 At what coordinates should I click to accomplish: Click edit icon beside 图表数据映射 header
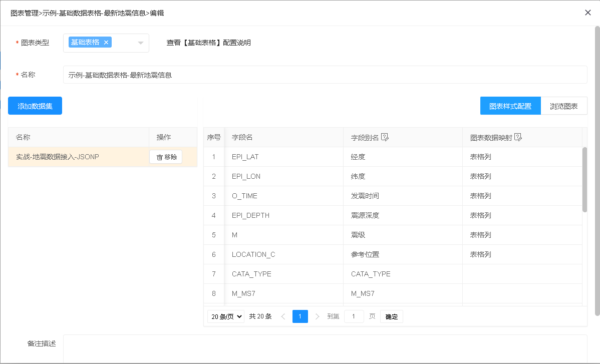point(518,137)
